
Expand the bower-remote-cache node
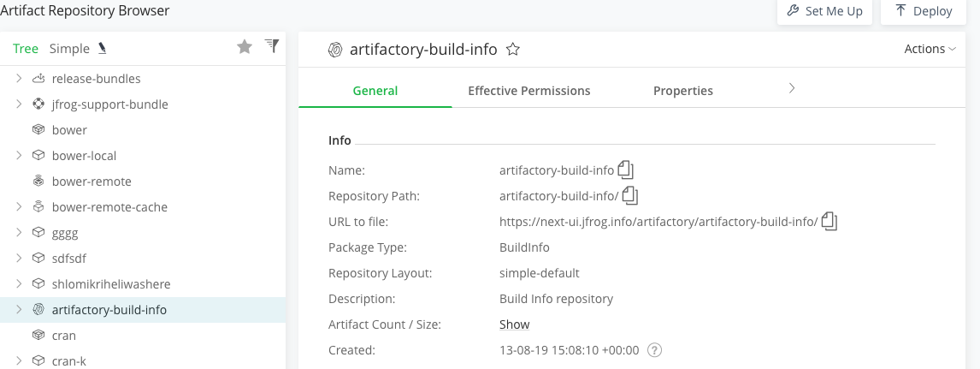point(19,206)
